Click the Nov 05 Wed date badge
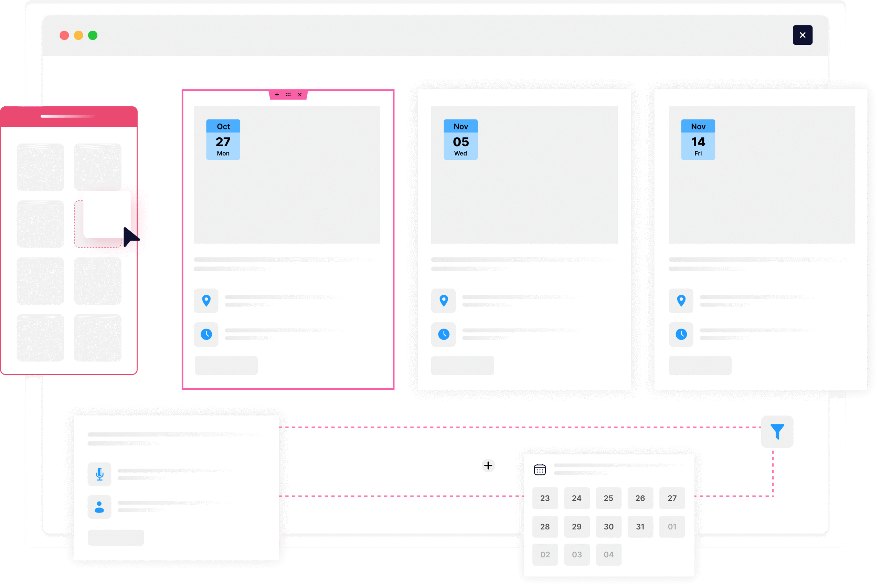The height and width of the screenshot is (588, 881). 460,139
